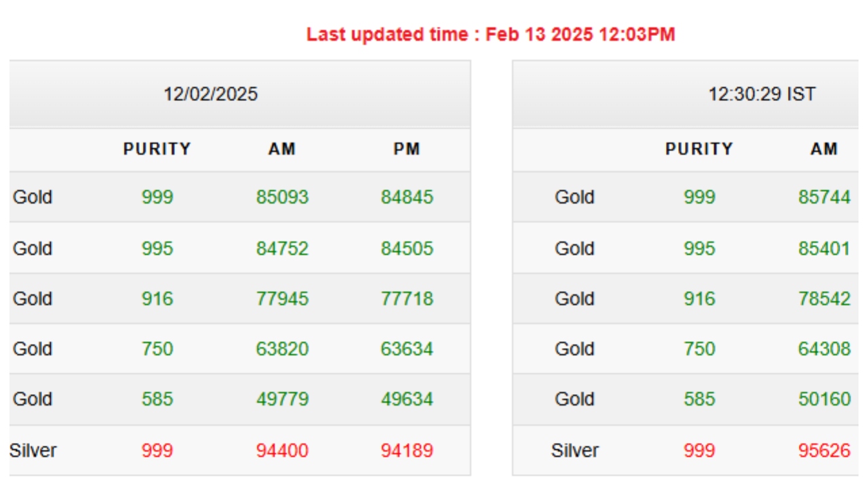Click the 85401 price value

click(x=824, y=249)
